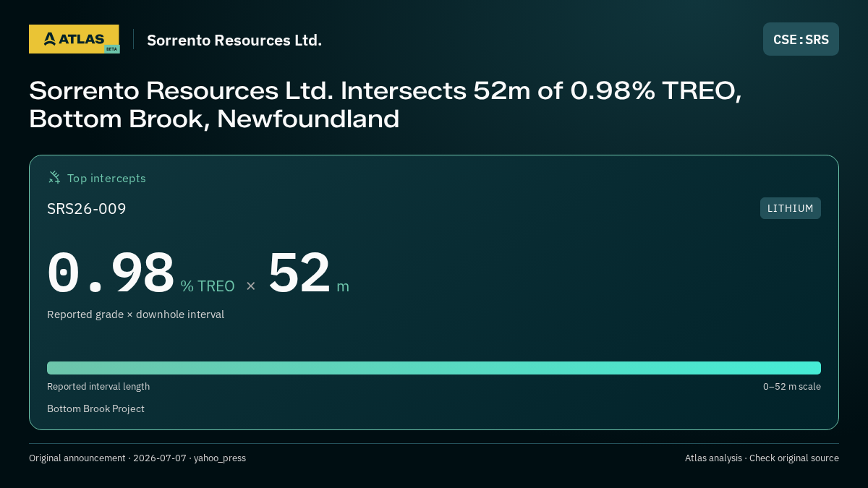Click the reported interval length bar
The image size is (868, 488).
tap(434, 368)
